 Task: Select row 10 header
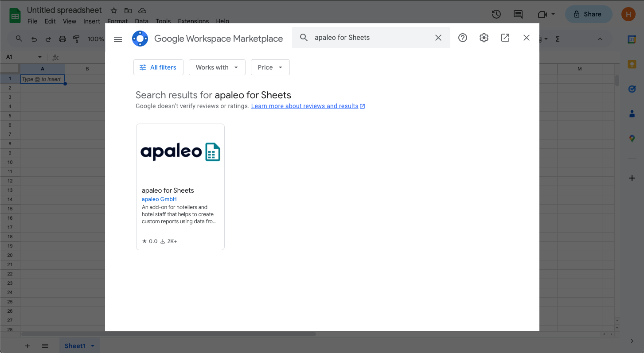[x=10, y=162]
